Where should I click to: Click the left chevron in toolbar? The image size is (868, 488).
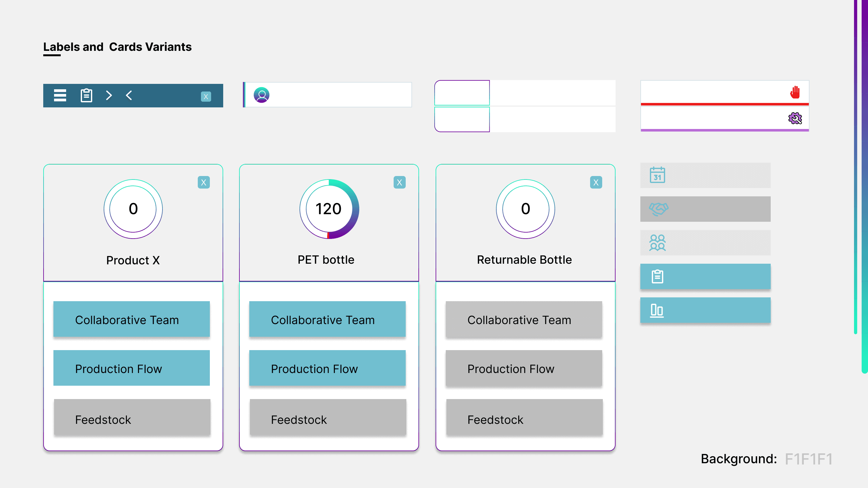click(x=129, y=96)
